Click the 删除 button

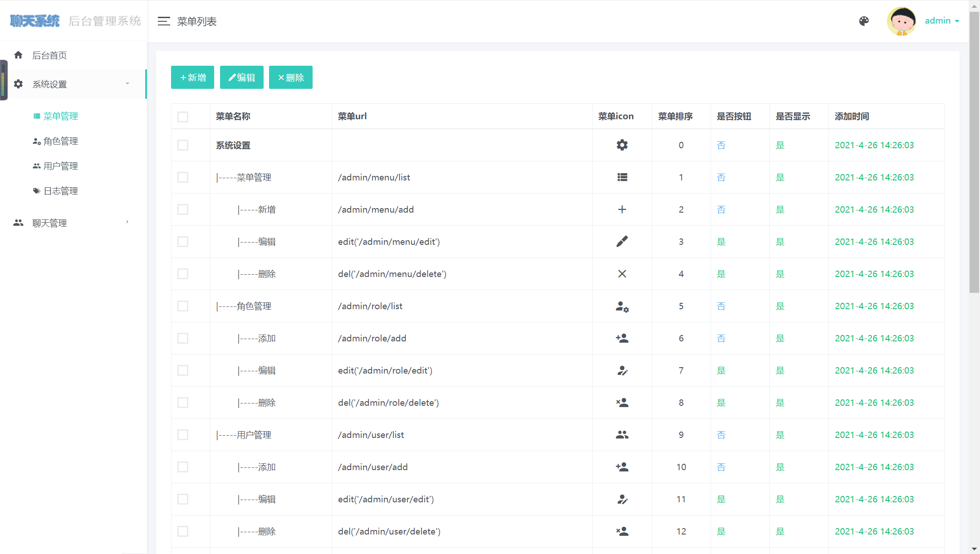coord(291,78)
